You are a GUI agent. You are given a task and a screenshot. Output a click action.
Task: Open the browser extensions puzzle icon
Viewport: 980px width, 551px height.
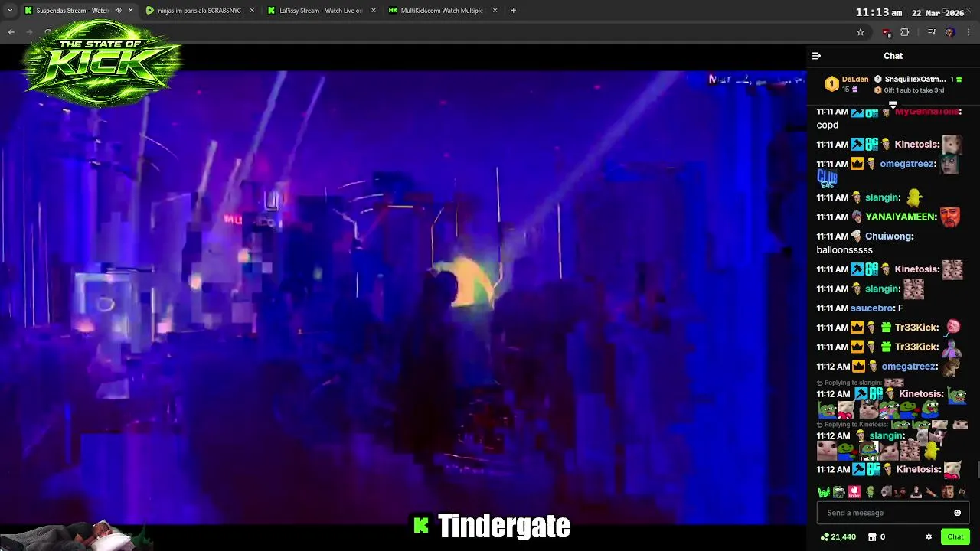tap(905, 32)
